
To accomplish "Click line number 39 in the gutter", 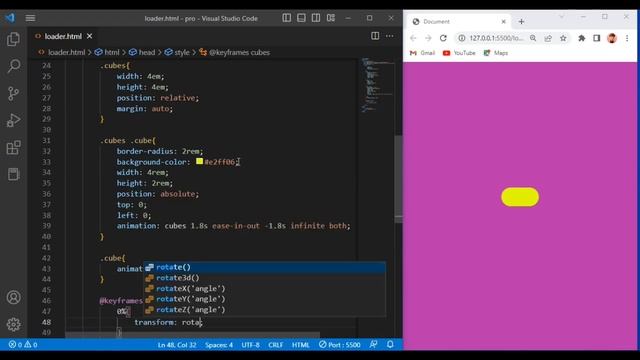I will [47, 226].
